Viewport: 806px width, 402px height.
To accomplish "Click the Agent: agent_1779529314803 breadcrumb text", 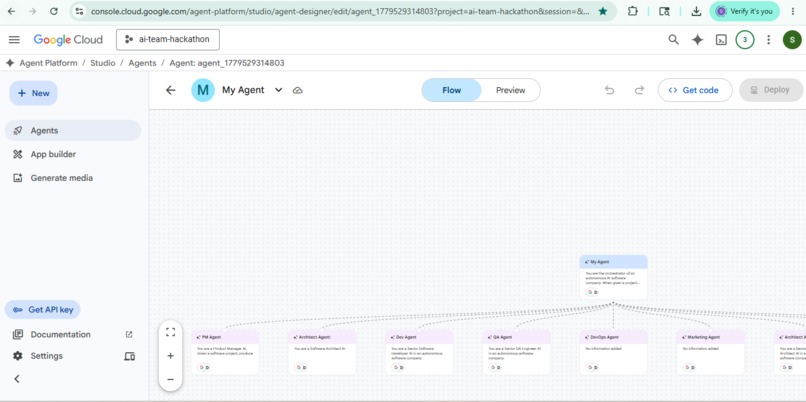I will click(x=227, y=63).
